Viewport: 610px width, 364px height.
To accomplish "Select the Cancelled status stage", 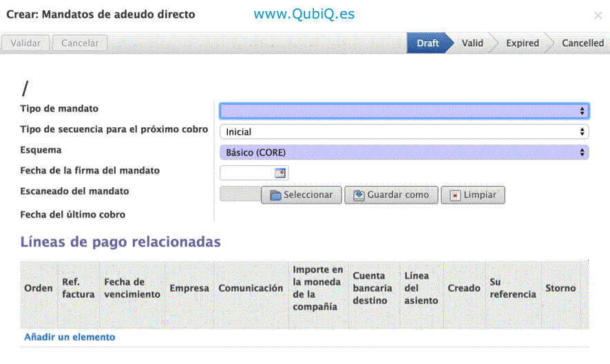I will pos(582,43).
